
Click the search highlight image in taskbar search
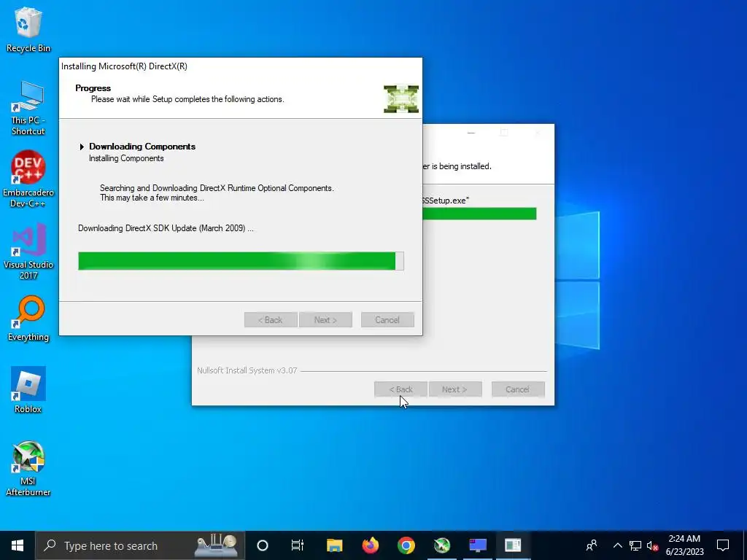tap(216, 545)
